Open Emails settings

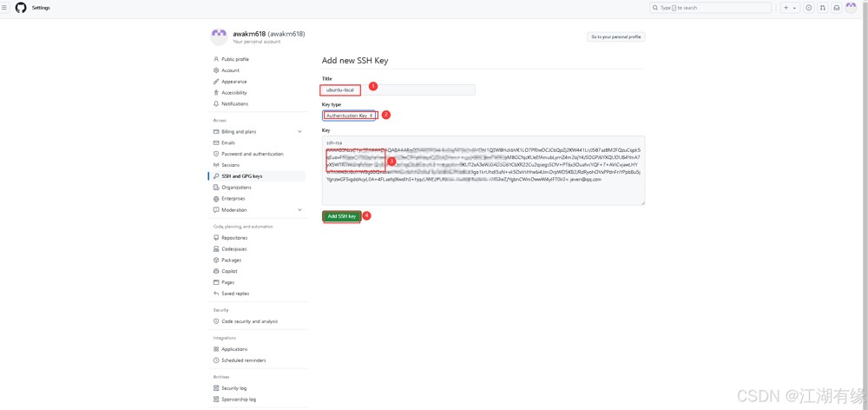tap(228, 143)
